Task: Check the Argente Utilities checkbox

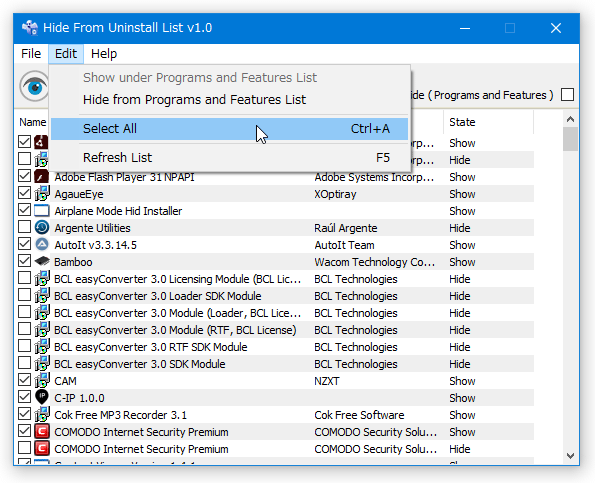Action: [x=24, y=227]
